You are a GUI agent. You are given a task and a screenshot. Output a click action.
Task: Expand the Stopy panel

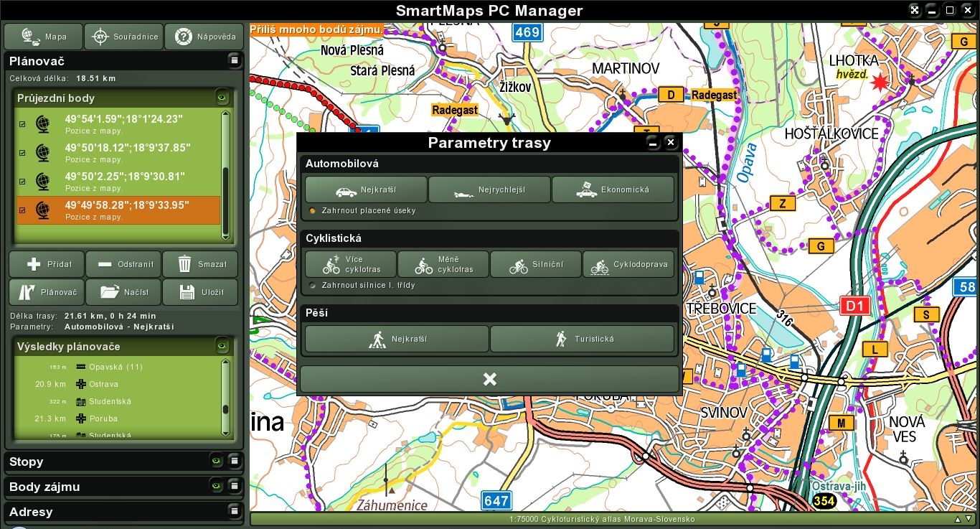tap(233, 461)
